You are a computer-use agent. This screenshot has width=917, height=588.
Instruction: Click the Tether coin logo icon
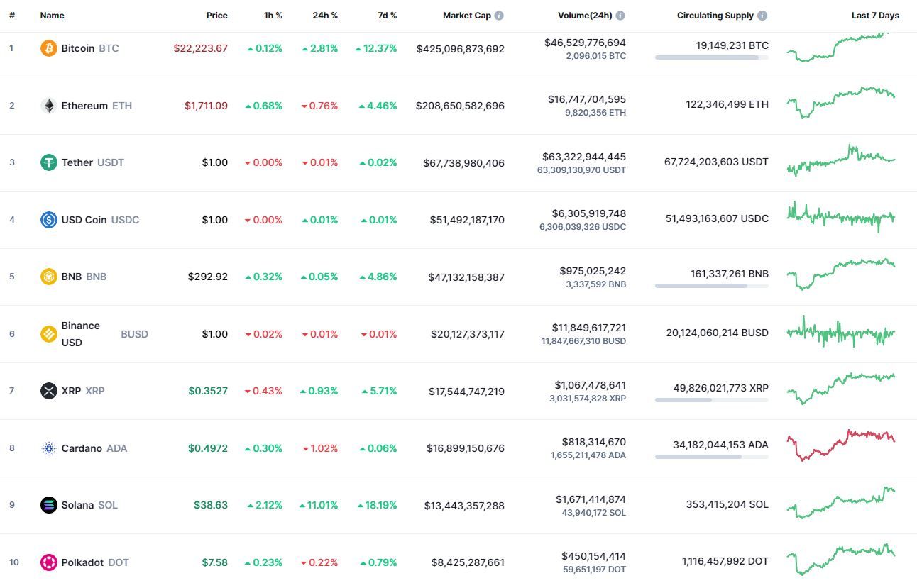tap(48, 162)
